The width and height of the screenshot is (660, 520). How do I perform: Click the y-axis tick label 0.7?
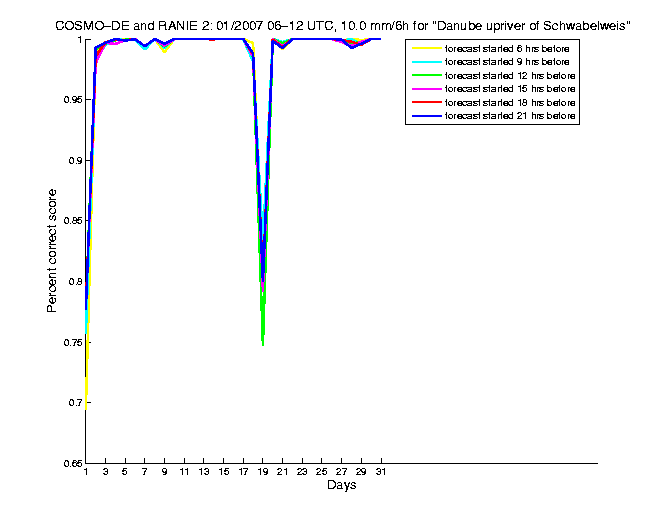tap(75, 403)
